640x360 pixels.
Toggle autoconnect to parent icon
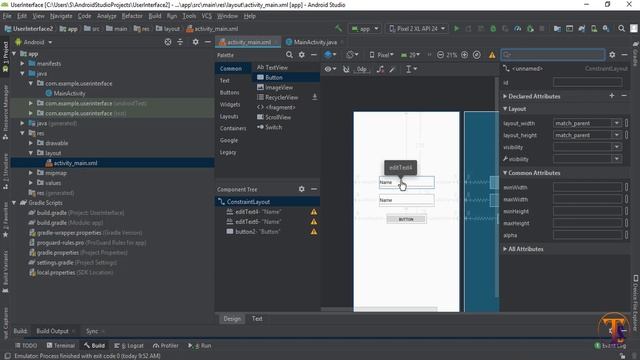(346, 69)
